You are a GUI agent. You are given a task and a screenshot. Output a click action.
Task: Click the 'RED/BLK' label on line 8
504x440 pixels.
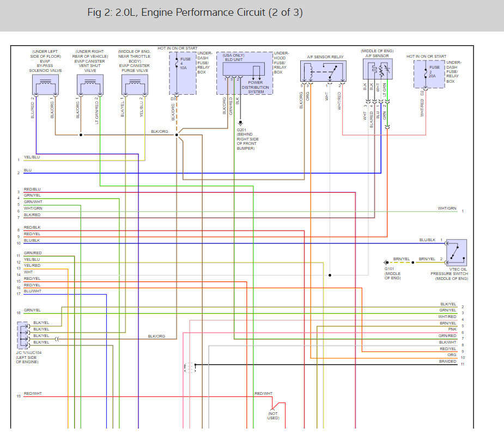pyautogui.click(x=32, y=227)
